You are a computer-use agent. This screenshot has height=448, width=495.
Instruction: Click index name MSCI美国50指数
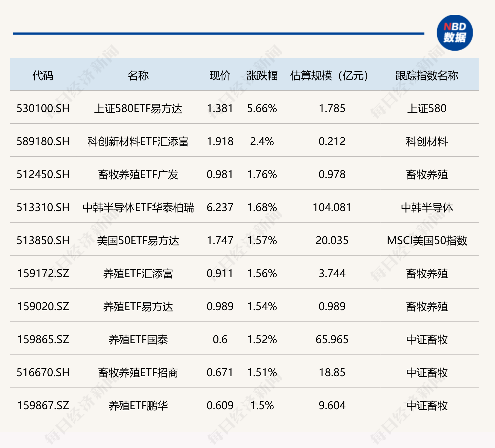[427, 241]
